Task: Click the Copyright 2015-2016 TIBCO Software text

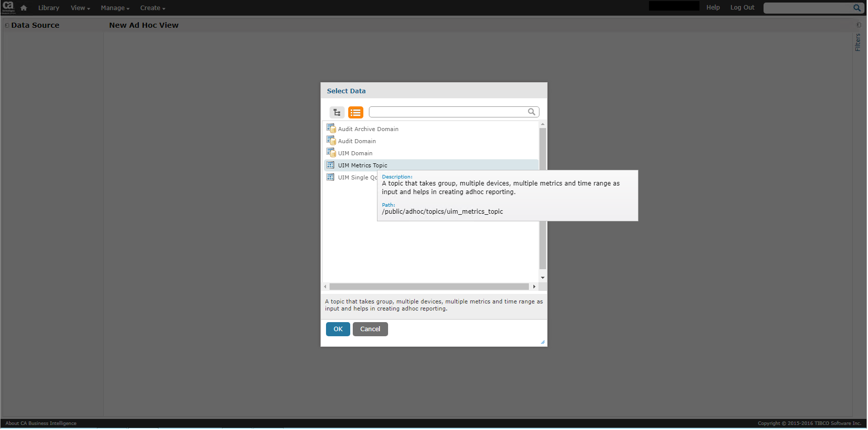Action: 809,423
